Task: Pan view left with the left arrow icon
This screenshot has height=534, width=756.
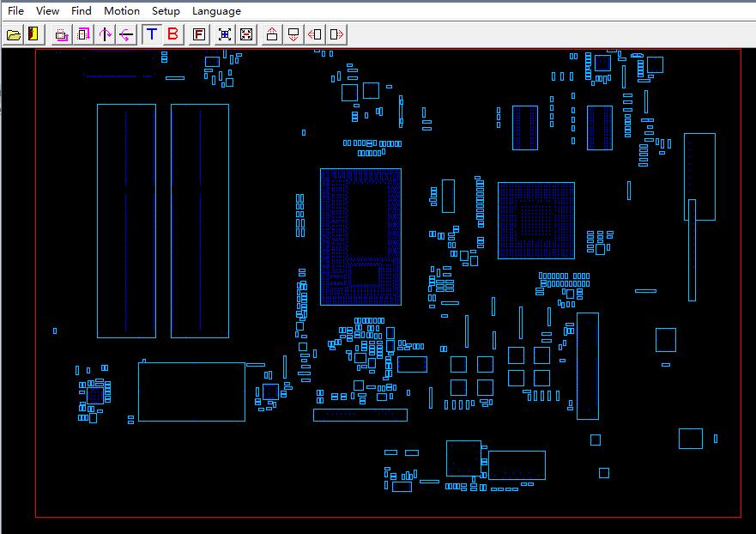Action: (315, 34)
